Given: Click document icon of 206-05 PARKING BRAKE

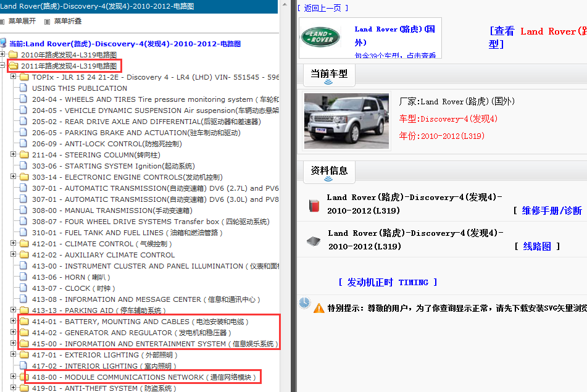Looking at the screenshot, I should point(23,133).
